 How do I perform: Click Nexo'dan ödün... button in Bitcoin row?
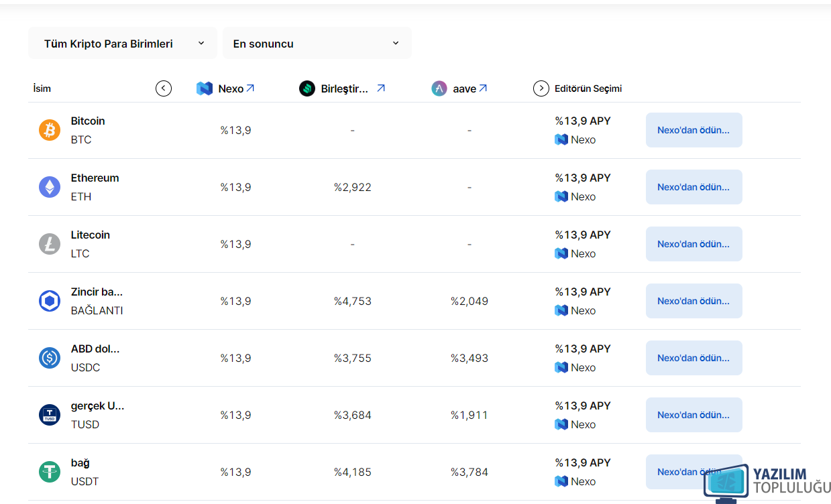pos(694,130)
